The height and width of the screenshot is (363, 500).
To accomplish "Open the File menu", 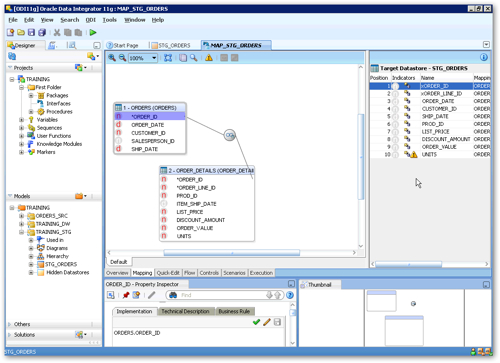I will click(13, 20).
